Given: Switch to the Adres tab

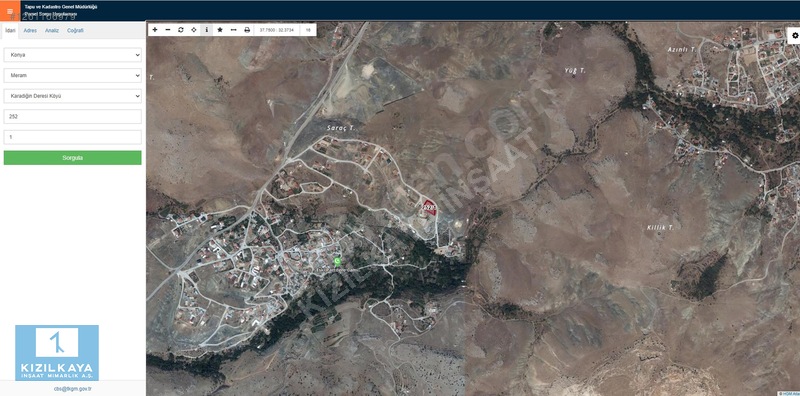Looking at the screenshot, I should tap(30, 31).
